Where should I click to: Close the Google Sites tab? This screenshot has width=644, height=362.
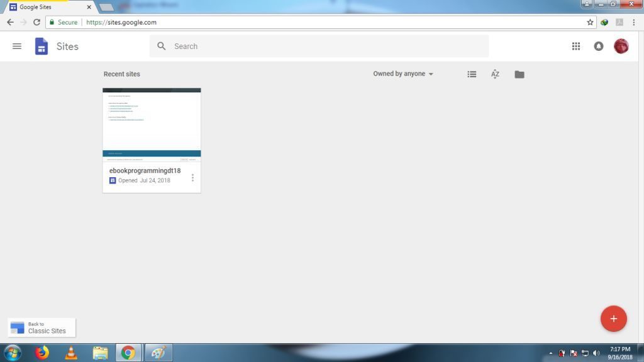coord(89,7)
